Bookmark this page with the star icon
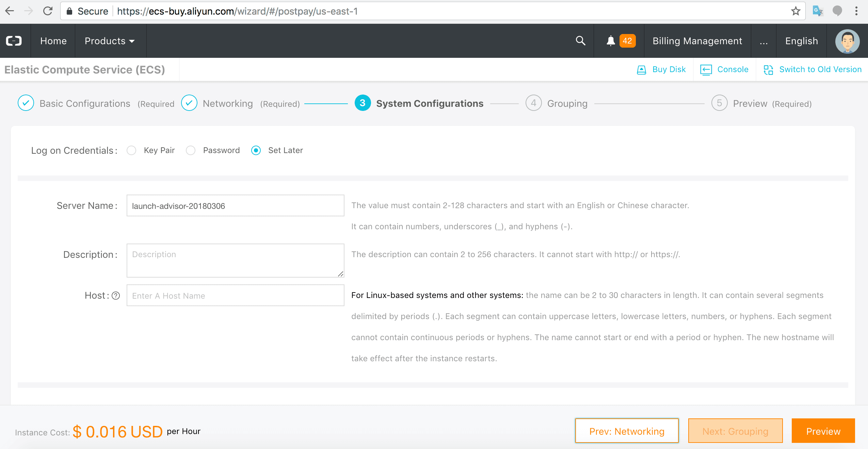Screen dimensions: 868x449 [x=795, y=11]
